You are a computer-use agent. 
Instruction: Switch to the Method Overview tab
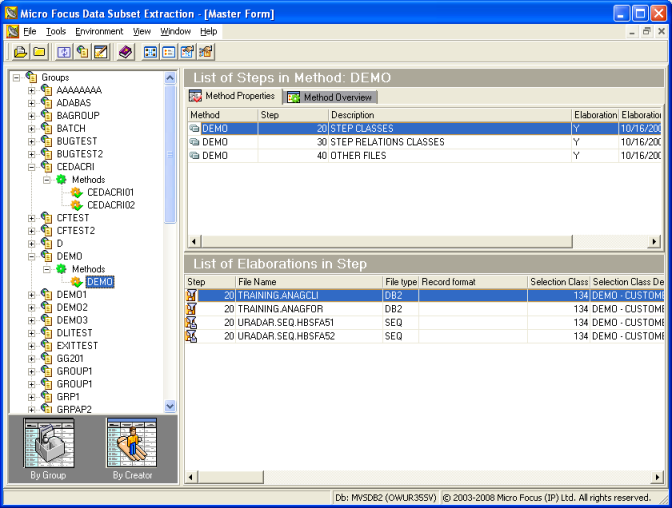(330, 97)
